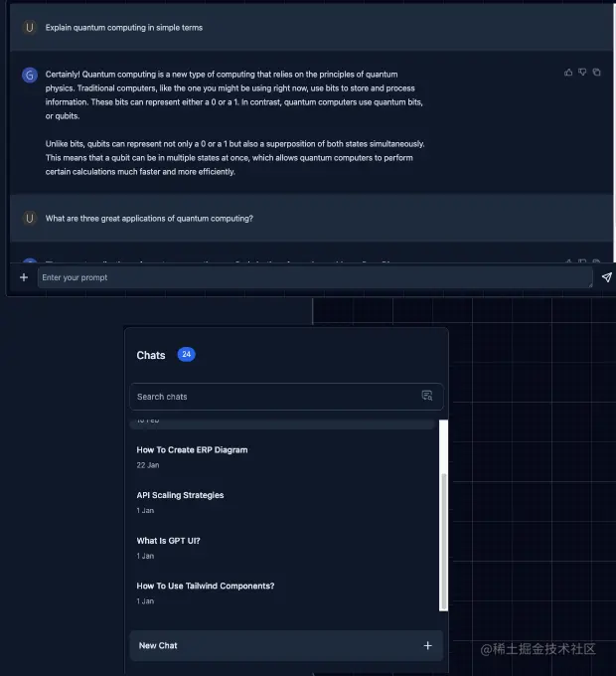Focus the 'Search chats' input
Viewport: 616px width, 676px height.
tap(286, 397)
